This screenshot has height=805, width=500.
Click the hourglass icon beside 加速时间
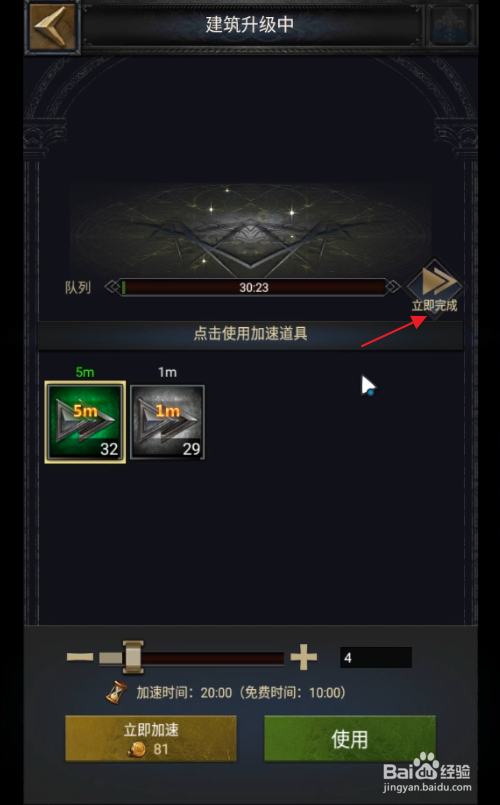click(x=117, y=692)
